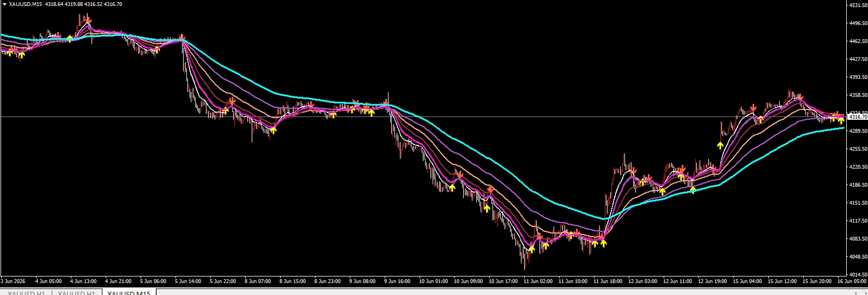The height and width of the screenshot is (295, 868).
Task: Click the 12 Jun 19:00 time axis label
Action: pyautogui.click(x=712, y=281)
